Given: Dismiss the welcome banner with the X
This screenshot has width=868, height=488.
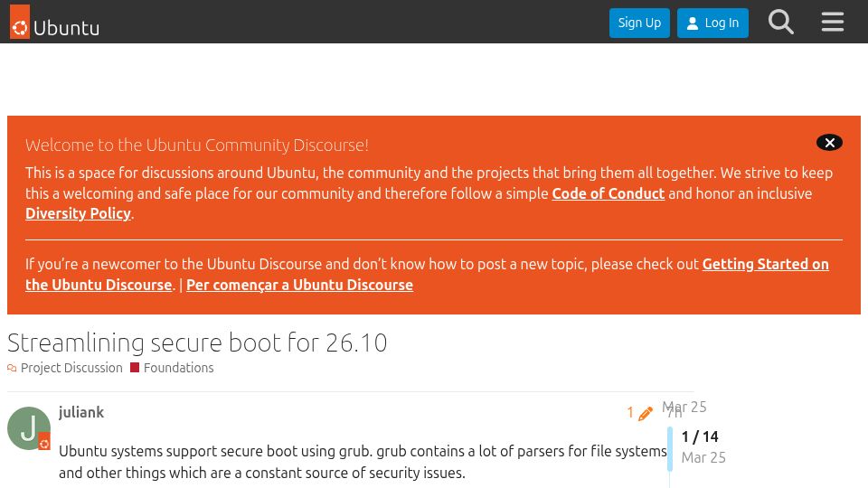Looking at the screenshot, I should click(829, 143).
